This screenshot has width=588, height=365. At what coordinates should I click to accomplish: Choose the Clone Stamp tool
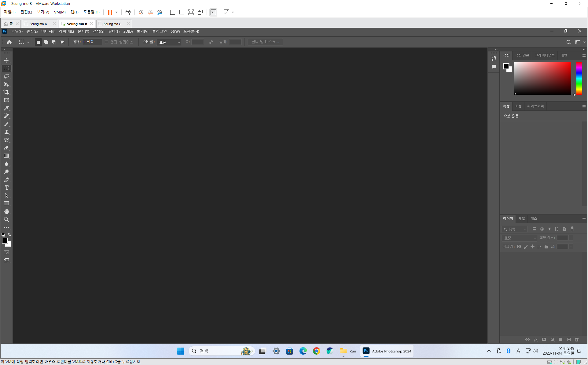[6, 132]
